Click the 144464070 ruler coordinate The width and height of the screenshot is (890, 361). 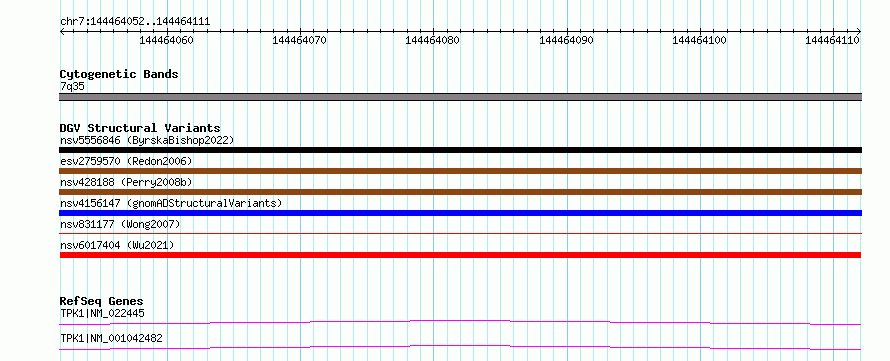300,40
